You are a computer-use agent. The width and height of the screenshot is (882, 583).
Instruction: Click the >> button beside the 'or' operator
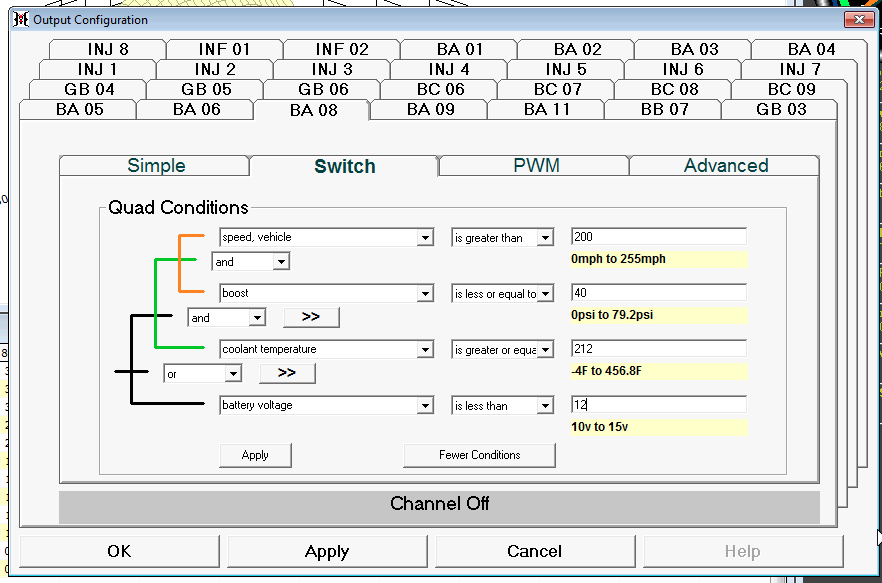[x=287, y=373]
